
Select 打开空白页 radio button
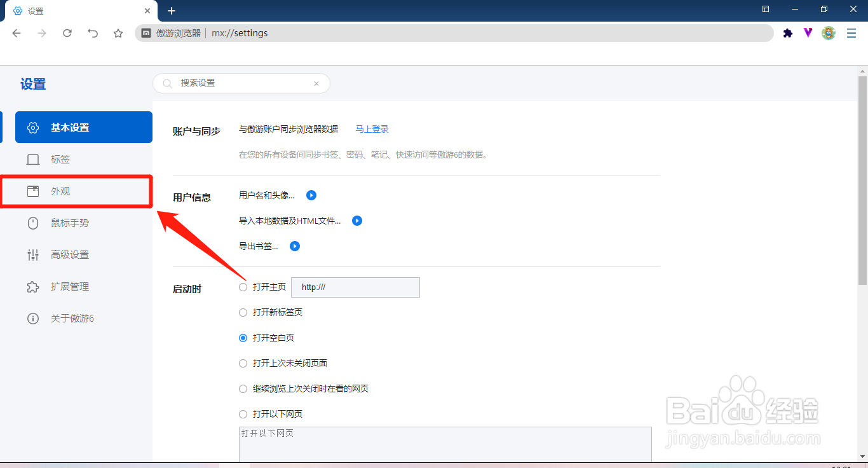pyautogui.click(x=243, y=338)
